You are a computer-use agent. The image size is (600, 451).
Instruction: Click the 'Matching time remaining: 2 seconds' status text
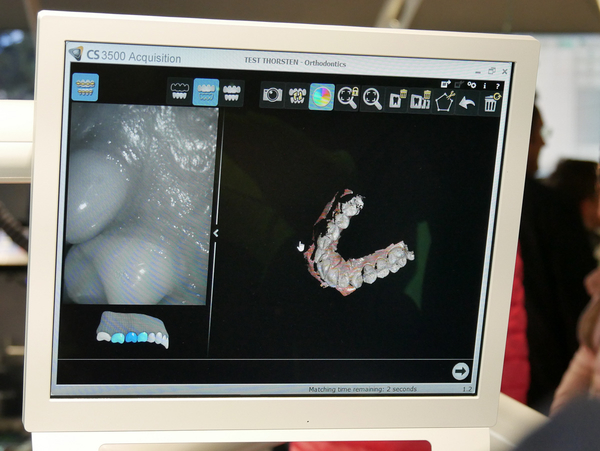click(362, 389)
